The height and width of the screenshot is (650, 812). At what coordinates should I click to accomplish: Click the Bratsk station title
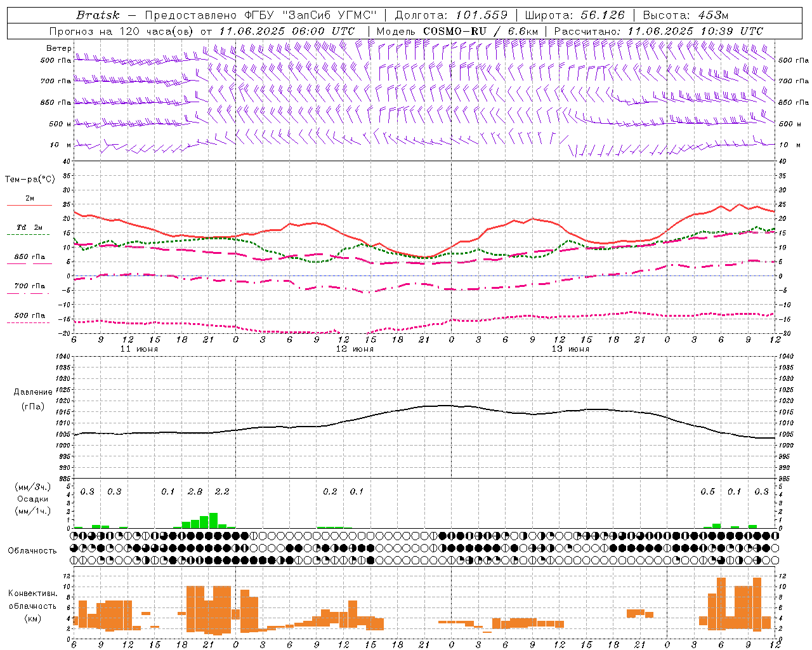pyautogui.click(x=98, y=15)
